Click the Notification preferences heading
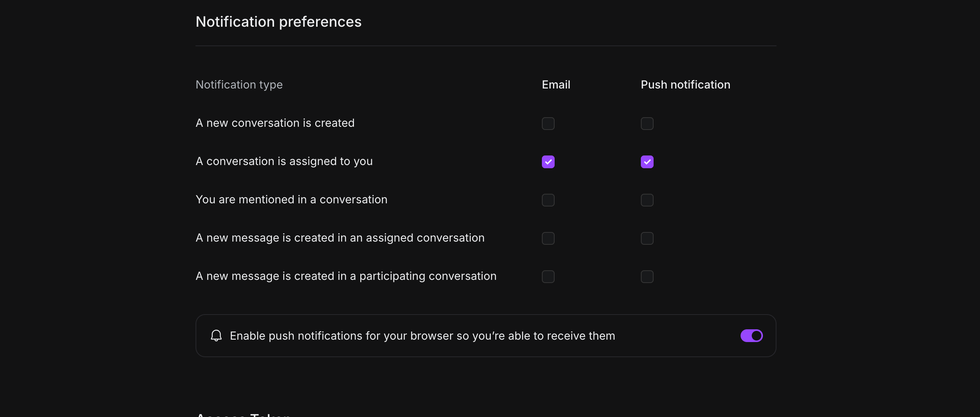980x417 pixels. pyautogui.click(x=278, y=22)
